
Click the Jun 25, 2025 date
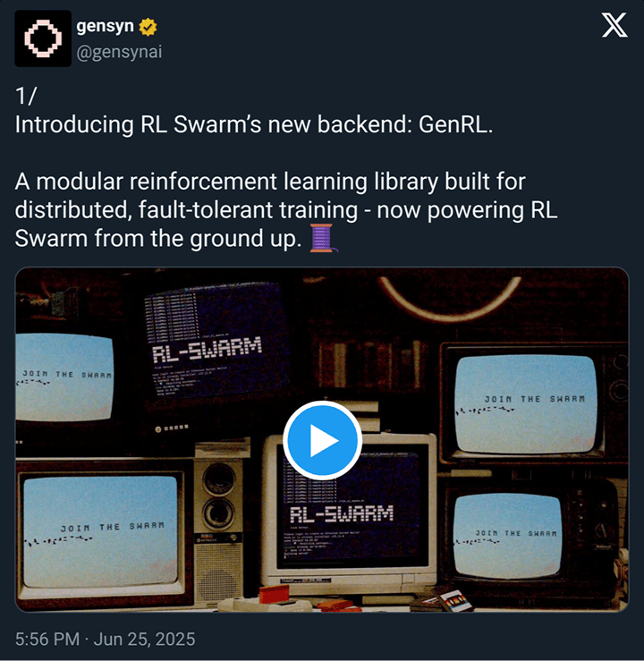pos(144,639)
